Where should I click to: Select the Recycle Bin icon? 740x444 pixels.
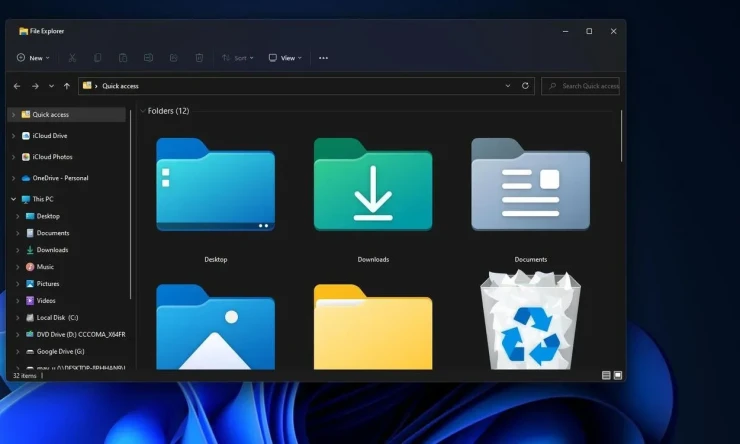(x=530, y=320)
